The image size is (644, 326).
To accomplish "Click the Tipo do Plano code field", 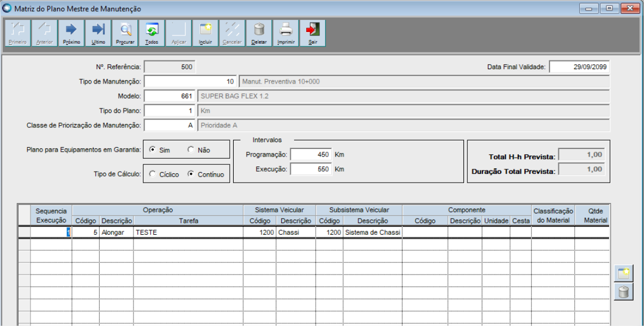I will (170, 111).
